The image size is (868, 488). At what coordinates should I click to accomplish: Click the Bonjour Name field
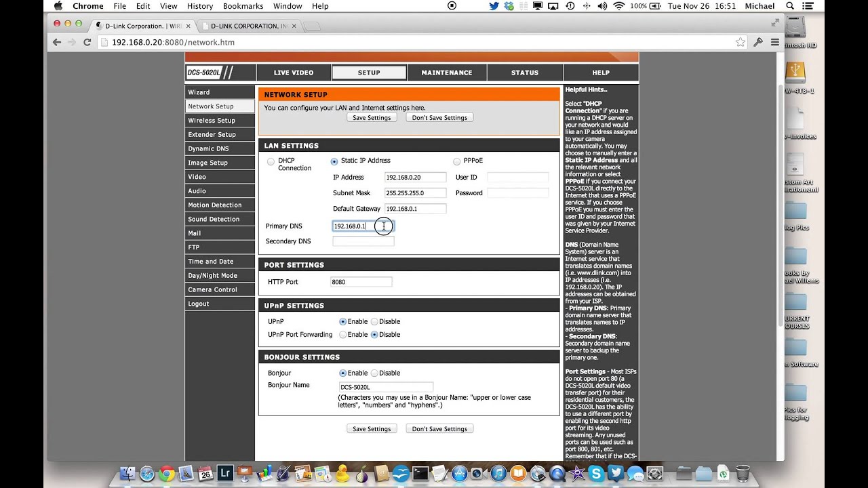pyautogui.click(x=386, y=387)
